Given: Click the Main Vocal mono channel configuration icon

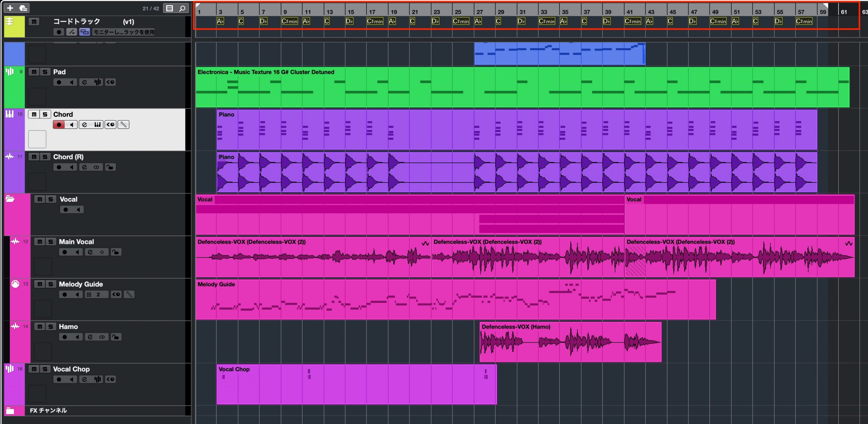Looking at the screenshot, I should 102,252.
